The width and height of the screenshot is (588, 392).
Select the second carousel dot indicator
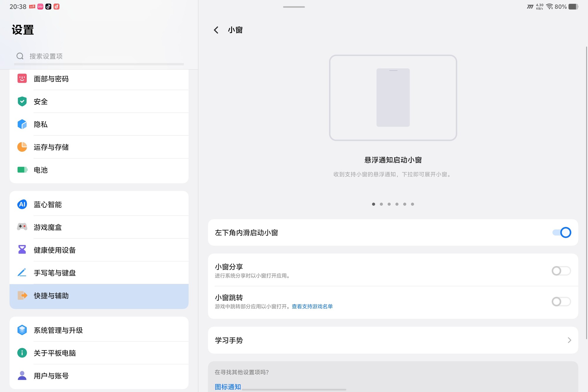click(381, 204)
